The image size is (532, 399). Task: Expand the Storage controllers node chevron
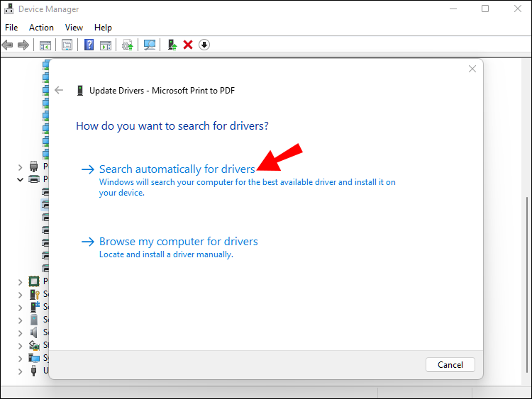(x=20, y=346)
